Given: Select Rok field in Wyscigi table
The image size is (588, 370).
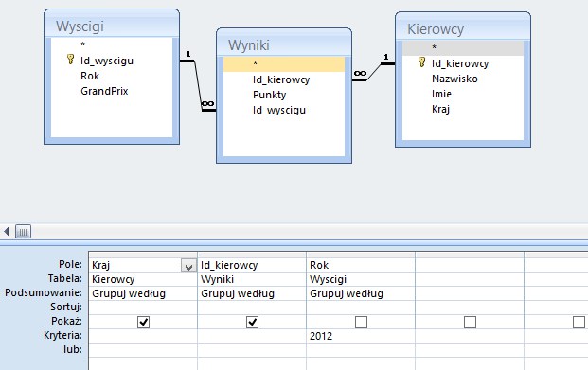Looking at the screenshot, I should tap(112, 76).
